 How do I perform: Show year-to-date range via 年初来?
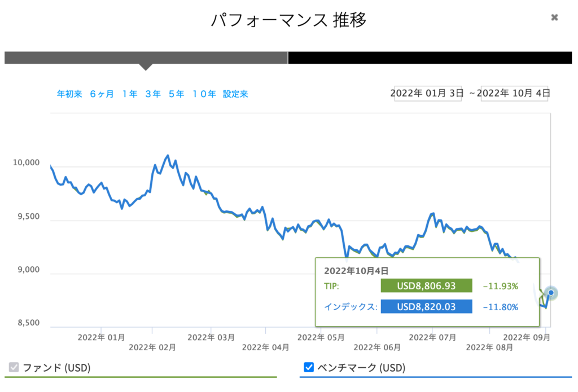click(x=69, y=94)
